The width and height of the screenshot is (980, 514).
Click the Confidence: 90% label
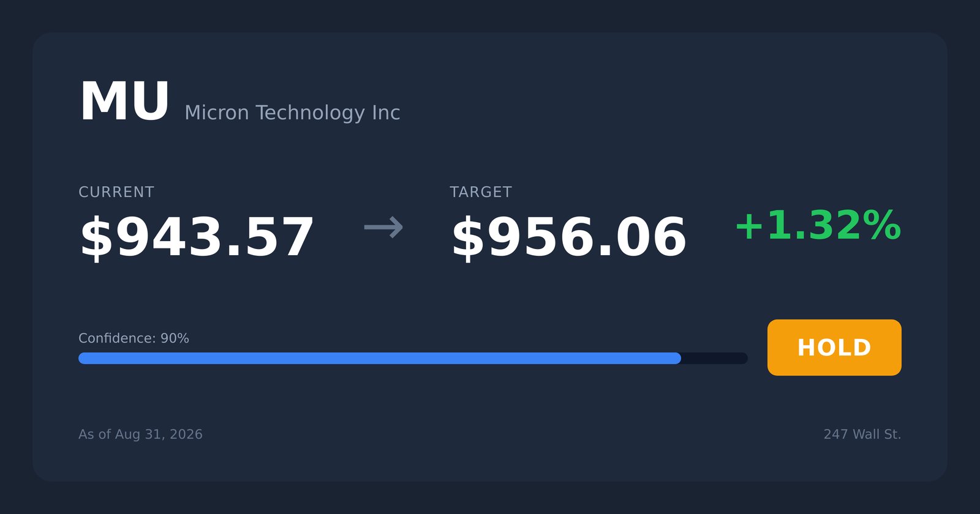[134, 338]
